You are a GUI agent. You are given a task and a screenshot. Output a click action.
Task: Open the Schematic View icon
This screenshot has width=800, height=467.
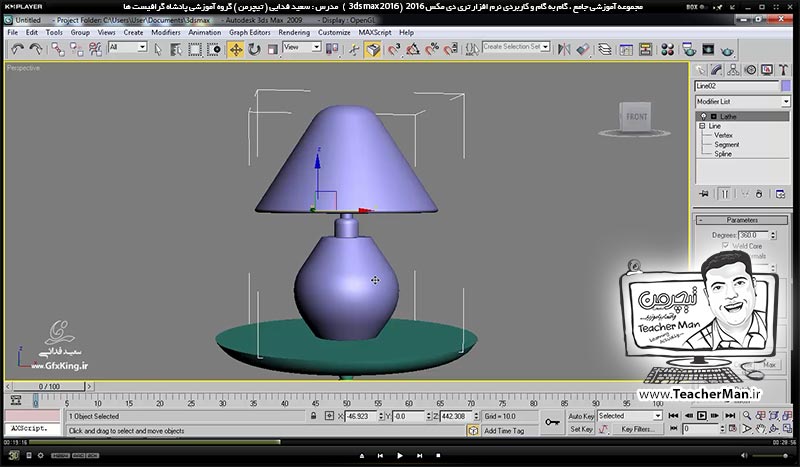tap(645, 50)
